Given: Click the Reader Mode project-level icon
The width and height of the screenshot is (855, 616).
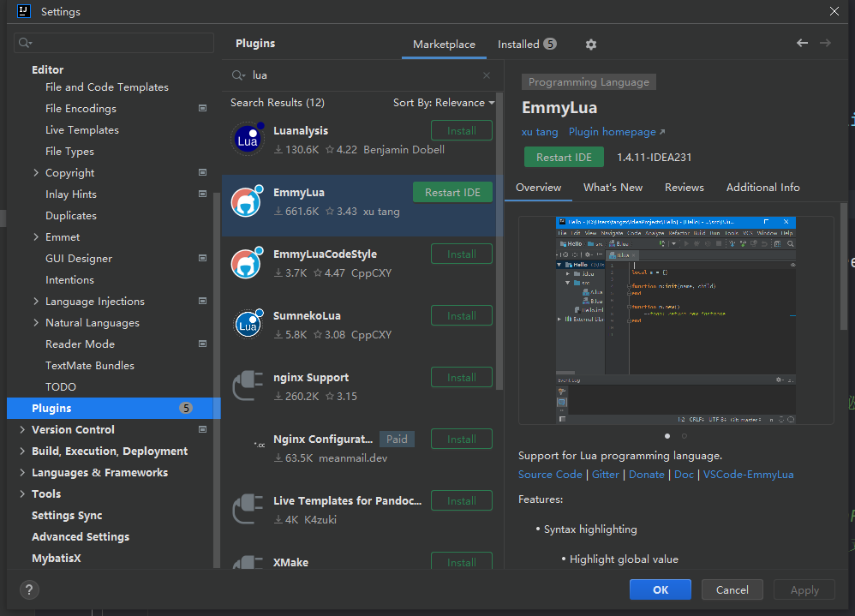Looking at the screenshot, I should (x=202, y=344).
